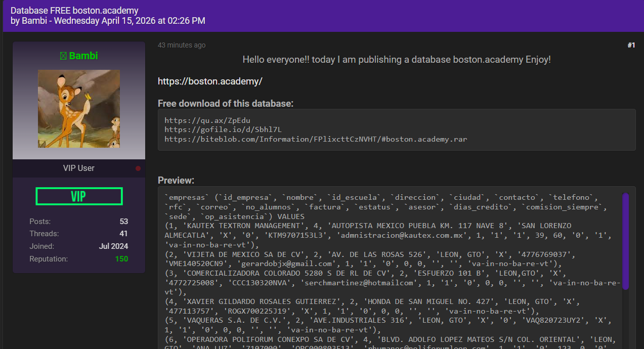Click the Bambi deer avatar image
Image resolution: width=644 pixels, height=349 pixels.
(x=79, y=109)
